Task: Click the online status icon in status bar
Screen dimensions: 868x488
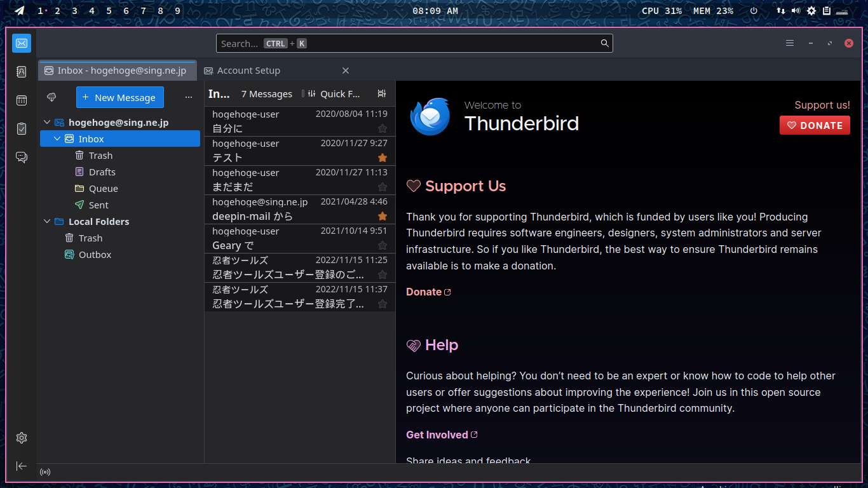Action: pyautogui.click(x=45, y=472)
